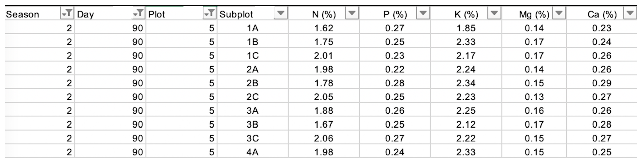The image size is (644, 164).
Task: Select P value 0.28 cell
Action: pos(395,83)
